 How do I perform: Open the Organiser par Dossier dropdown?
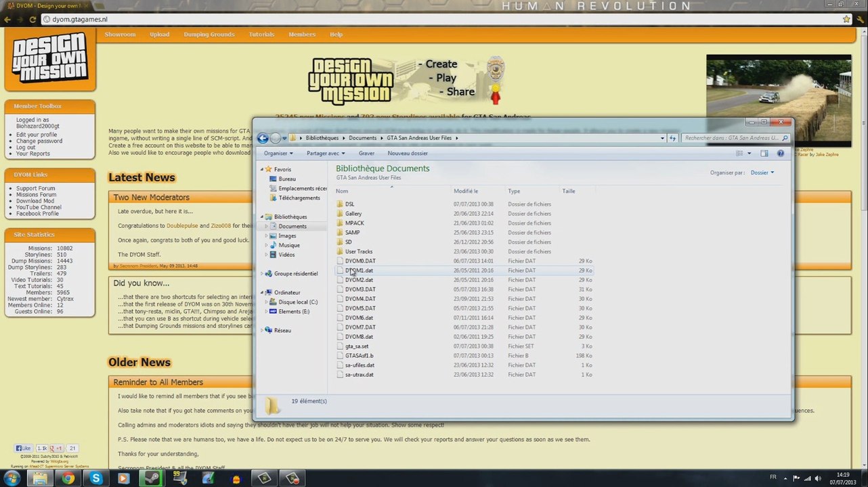click(x=762, y=172)
